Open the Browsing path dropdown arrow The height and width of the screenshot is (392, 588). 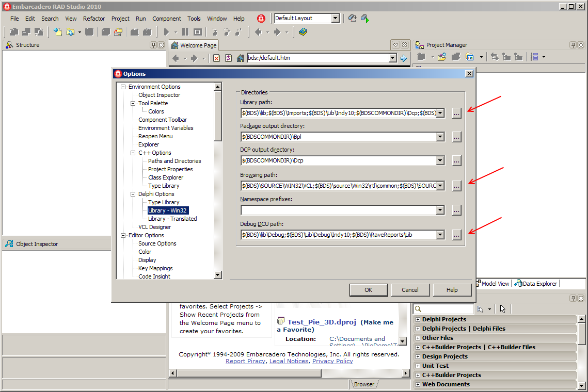[441, 186]
